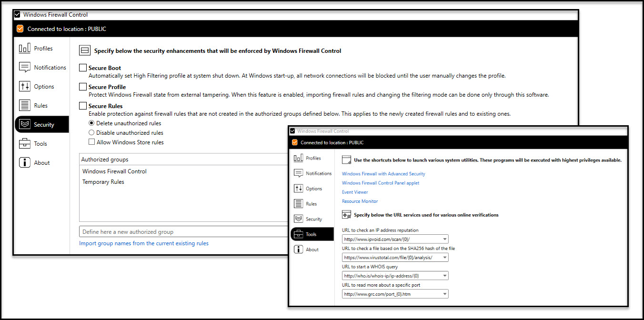Select the Delete unauthorized rules radio button

pyautogui.click(x=91, y=123)
